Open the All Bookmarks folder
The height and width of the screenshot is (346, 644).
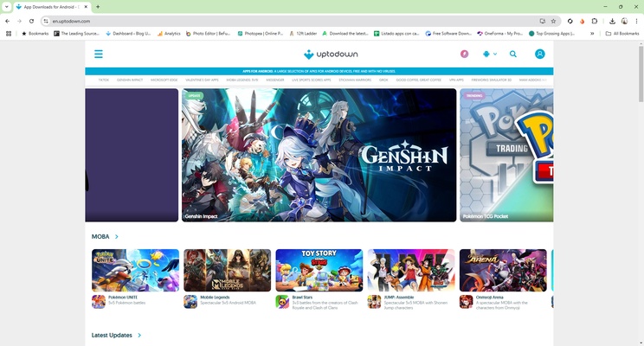pyautogui.click(x=622, y=34)
